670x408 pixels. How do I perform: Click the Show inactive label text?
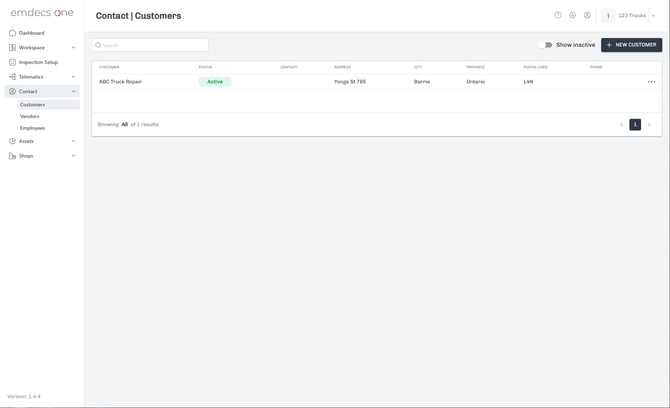[576, 45]
